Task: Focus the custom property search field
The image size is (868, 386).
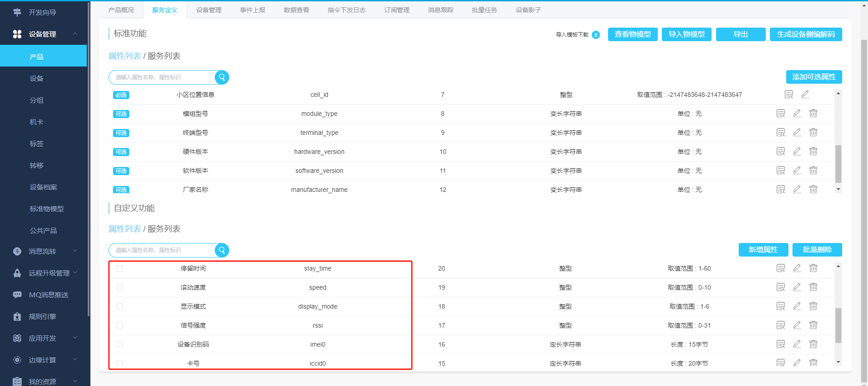Action: coord(162,250)
